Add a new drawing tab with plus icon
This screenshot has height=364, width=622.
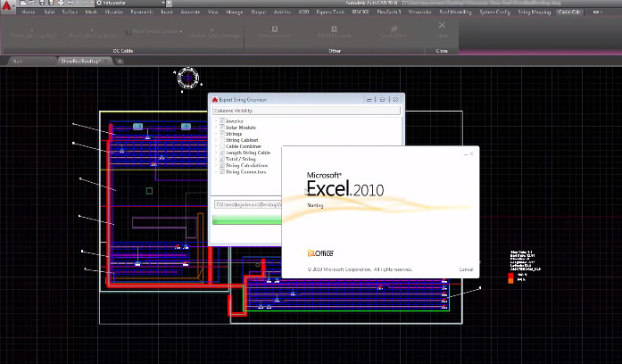coord(120,61)
